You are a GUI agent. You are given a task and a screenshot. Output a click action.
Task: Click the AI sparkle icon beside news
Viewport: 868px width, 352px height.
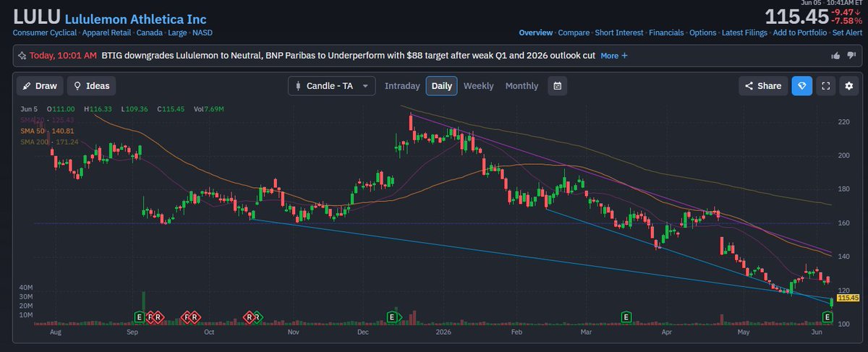point(22,56)
